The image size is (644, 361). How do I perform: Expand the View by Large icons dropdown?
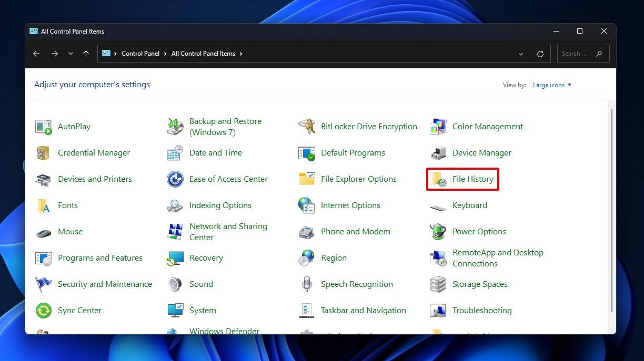(x=552, y=85)
